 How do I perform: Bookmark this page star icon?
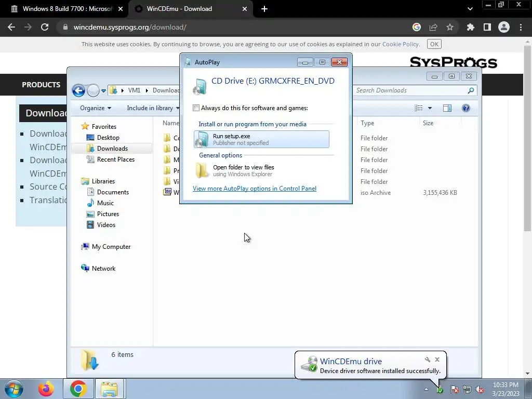click(450, 27)
